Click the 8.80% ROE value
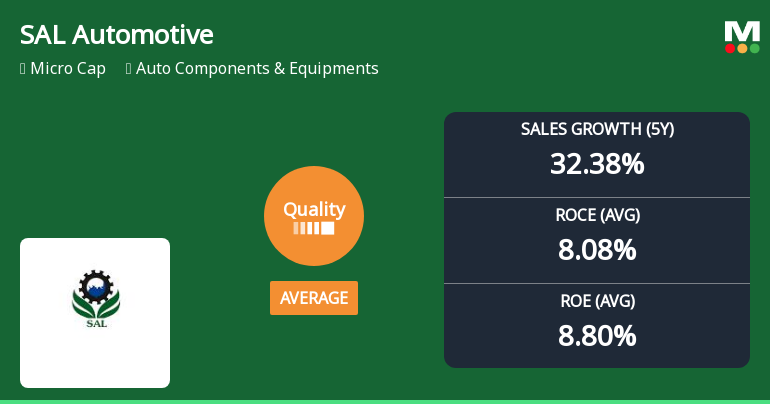Image resolution: width=770 pixels, height=404 pixels. coord(597,336)
